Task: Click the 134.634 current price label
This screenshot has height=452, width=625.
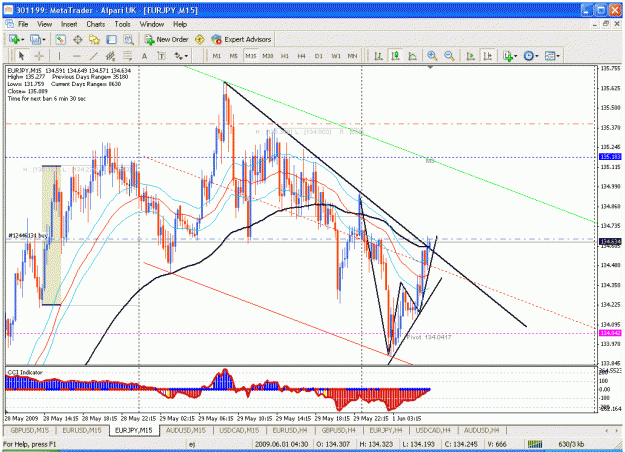Action: [609, 242]
